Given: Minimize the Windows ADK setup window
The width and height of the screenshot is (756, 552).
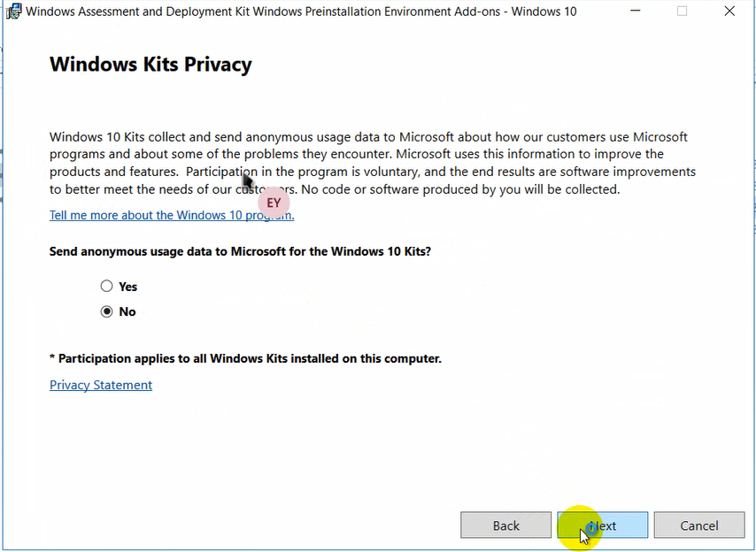Looking at the screenshot, I should [x=636, y=11].
